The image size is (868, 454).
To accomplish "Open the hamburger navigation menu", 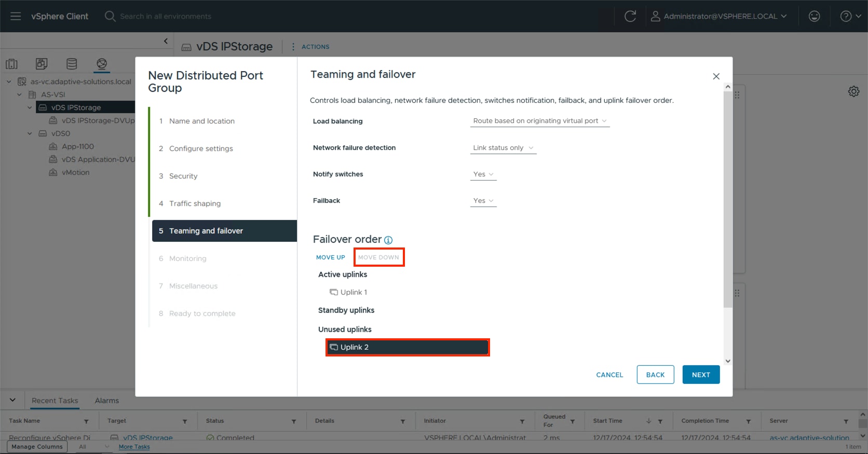I will (16, 16).
